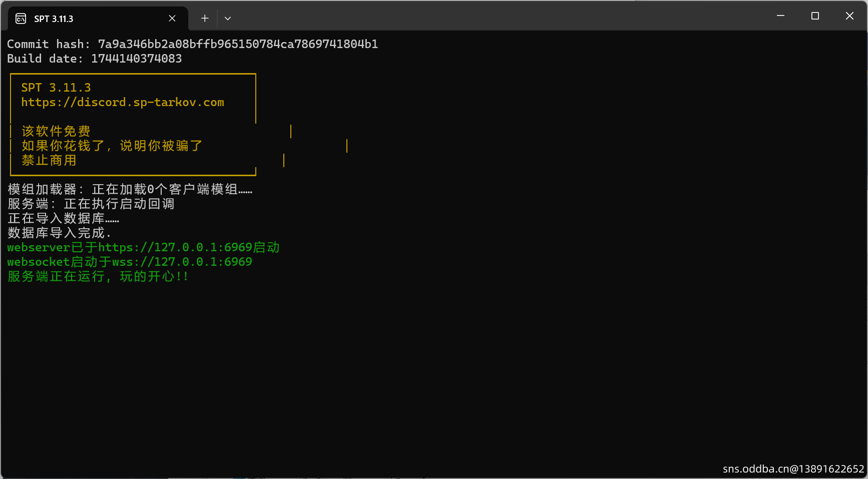
Task: Click the '模组加载器' loading mods line
Action: coord(130,189)
